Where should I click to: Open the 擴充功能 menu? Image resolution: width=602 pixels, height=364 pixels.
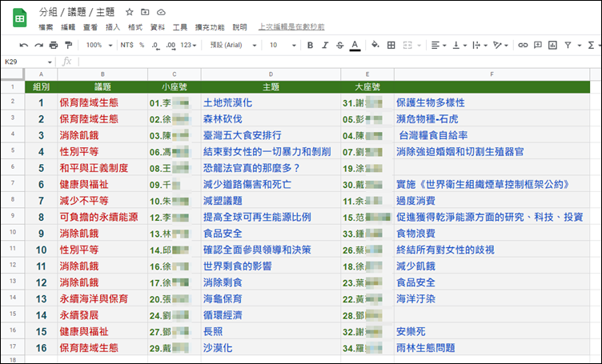pos(210,27)
